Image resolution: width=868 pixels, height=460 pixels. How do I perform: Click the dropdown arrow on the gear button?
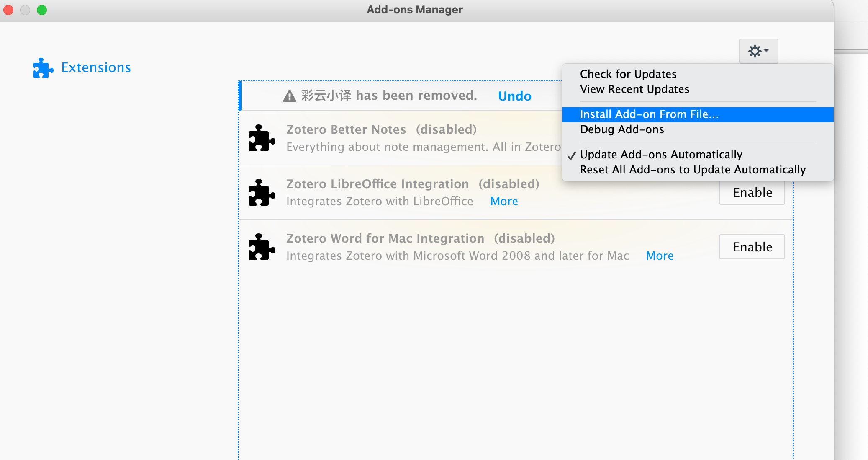point(766,51)
